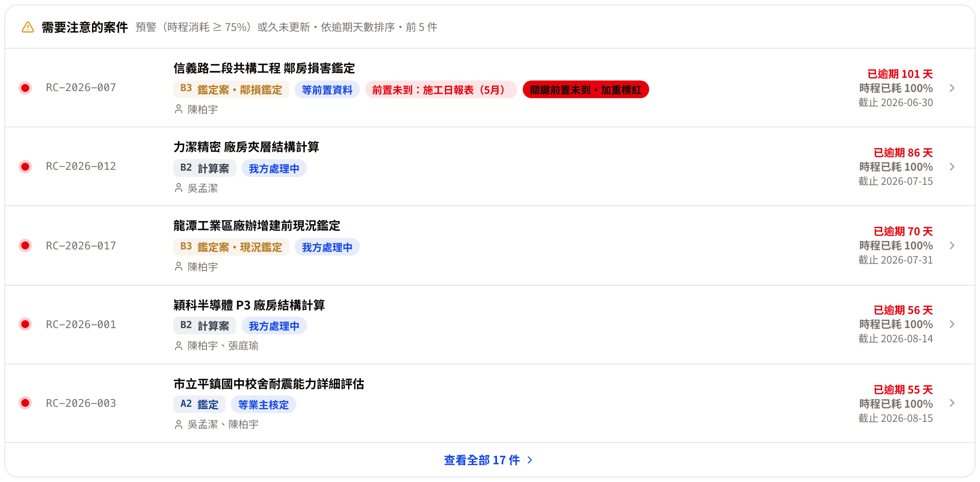The image size is (980, 482).
Task: Click the 前置未到：施工日報表（5月）tag
Action: point(441,89)
